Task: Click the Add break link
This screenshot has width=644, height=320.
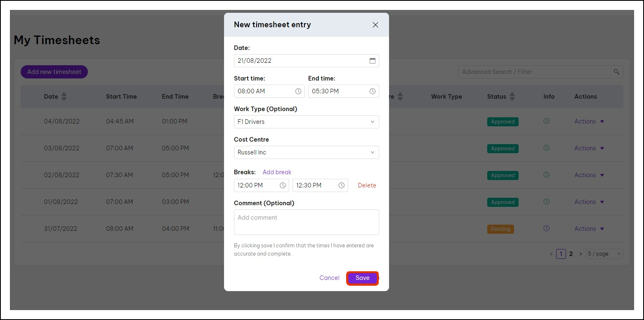Action: click(277, 172)
